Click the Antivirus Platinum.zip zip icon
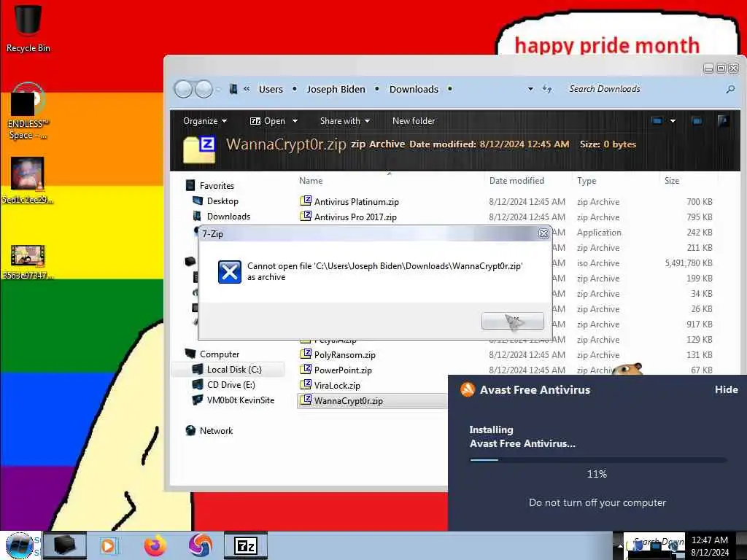The height and width of the screenshot is (560, 747). pos(306,201)
